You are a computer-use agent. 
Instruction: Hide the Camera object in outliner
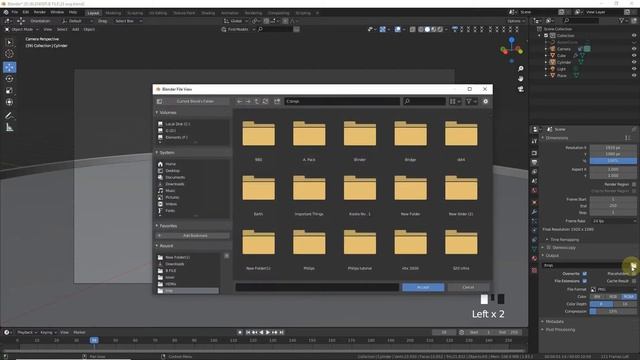tap(634, 49)
